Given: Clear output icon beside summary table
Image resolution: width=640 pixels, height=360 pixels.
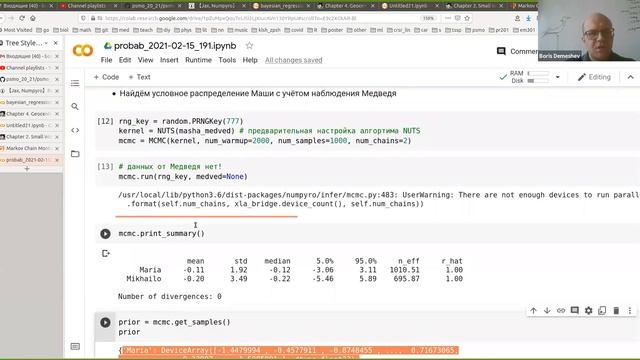Looking at the screenshot, I should 106,253.
